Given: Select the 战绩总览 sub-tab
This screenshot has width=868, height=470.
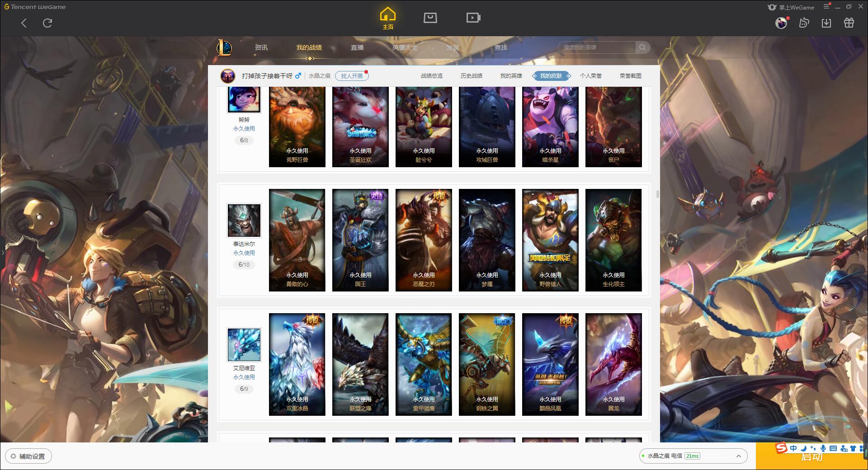Looking at the screenshot, I should (x=432, y=76).
